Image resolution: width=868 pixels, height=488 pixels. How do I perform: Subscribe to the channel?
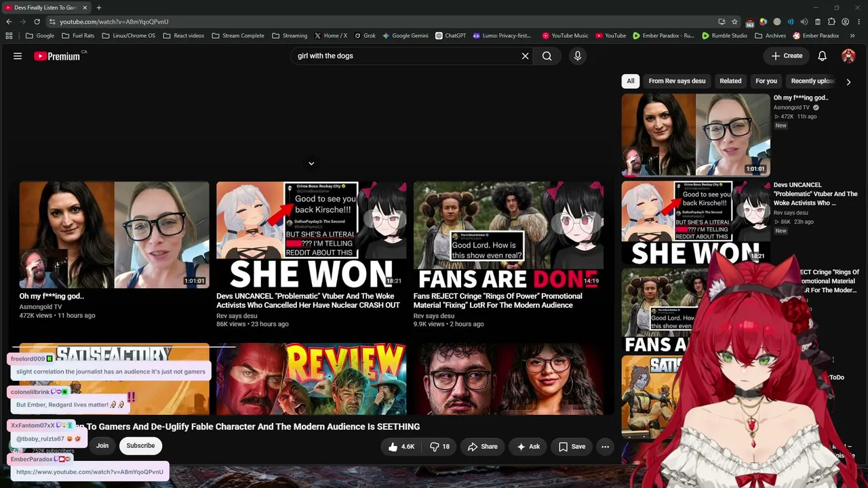click(x=140, y=446)
